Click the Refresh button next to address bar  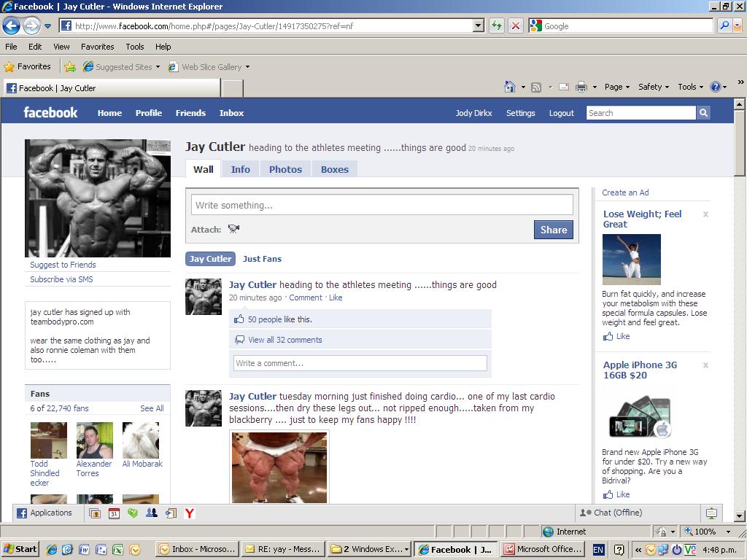coord(497,26)
